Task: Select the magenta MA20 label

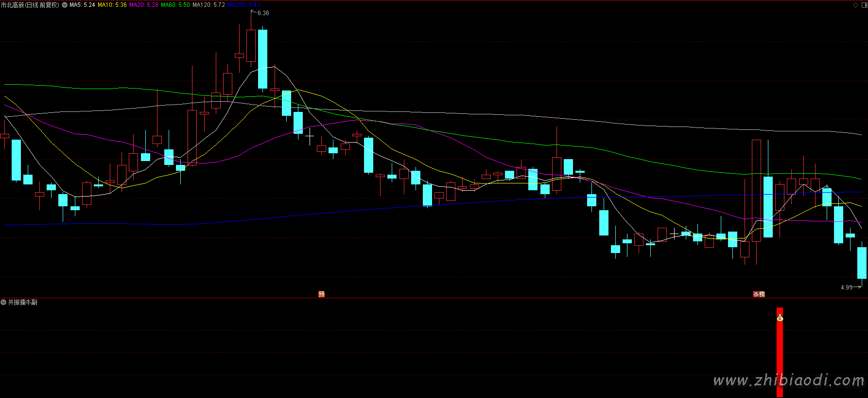Action: coord(144,5)
